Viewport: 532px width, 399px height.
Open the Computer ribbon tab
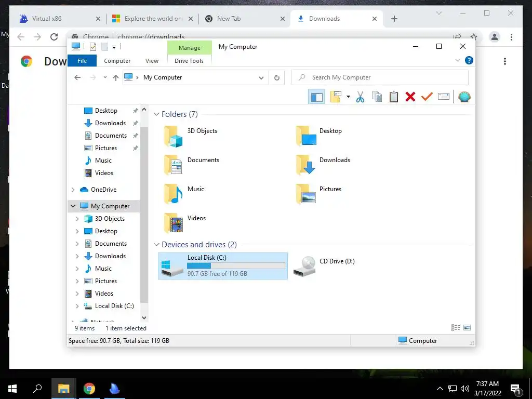pos(117,61)
